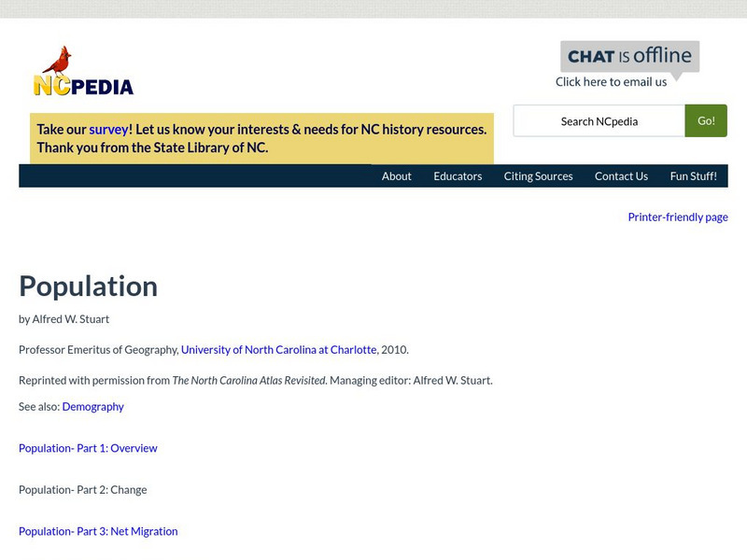Click the Population page heading
Viewport: 747px width, 560px height.
tap(88, 287)
